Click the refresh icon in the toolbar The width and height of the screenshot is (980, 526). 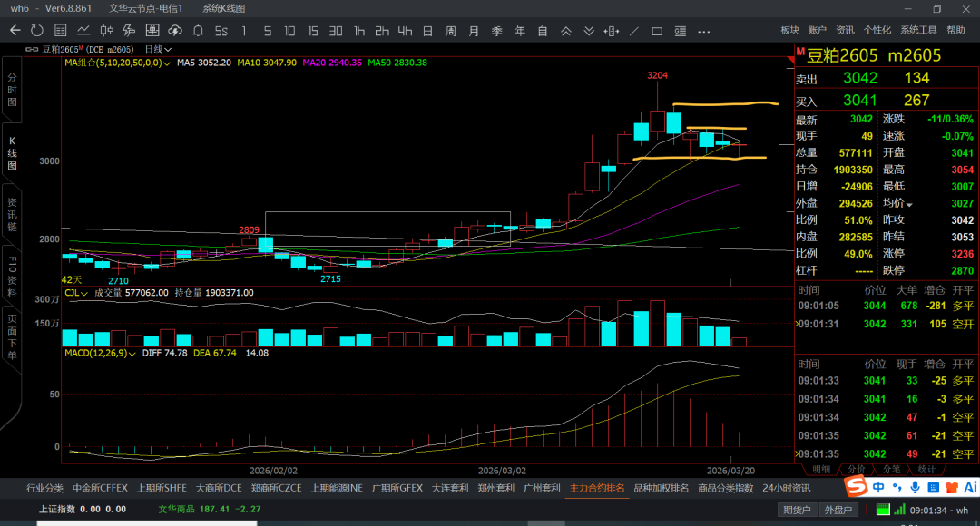[38, 31]
